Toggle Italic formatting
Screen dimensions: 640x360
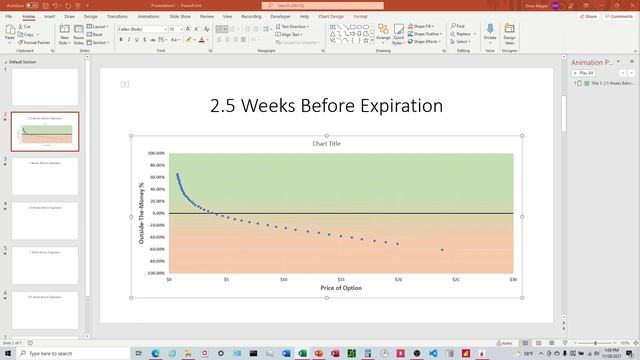point(129,40)
